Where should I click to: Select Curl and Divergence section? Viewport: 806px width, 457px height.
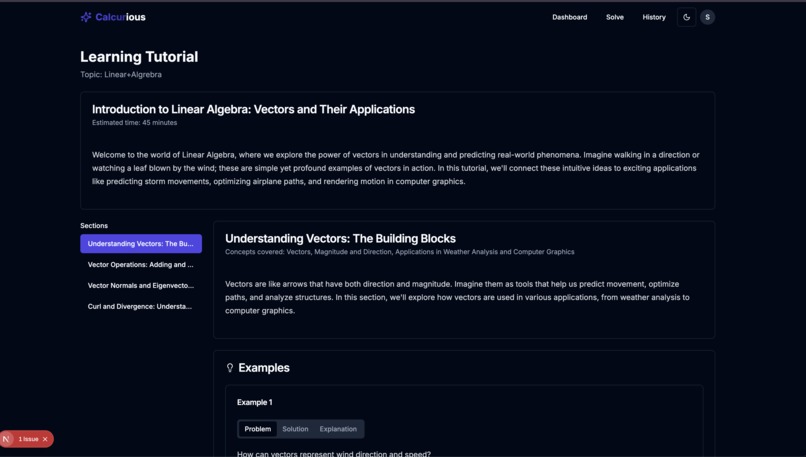point(141,306)
